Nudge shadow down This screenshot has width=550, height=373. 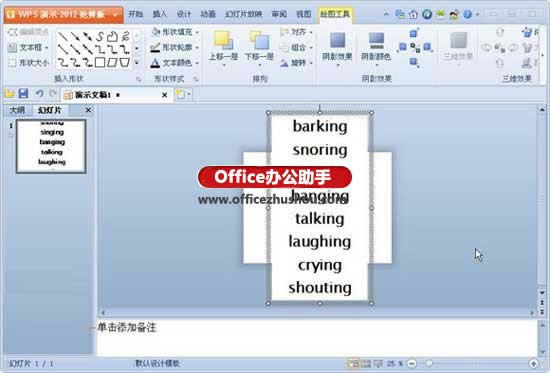414,62
